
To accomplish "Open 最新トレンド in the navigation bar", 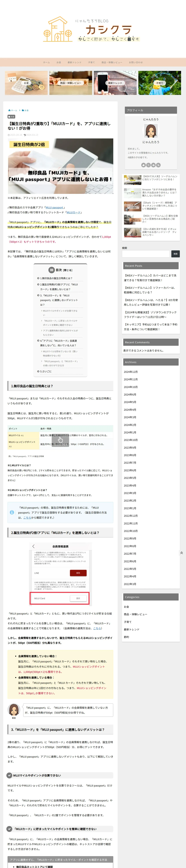I will [x=74, y=62].
